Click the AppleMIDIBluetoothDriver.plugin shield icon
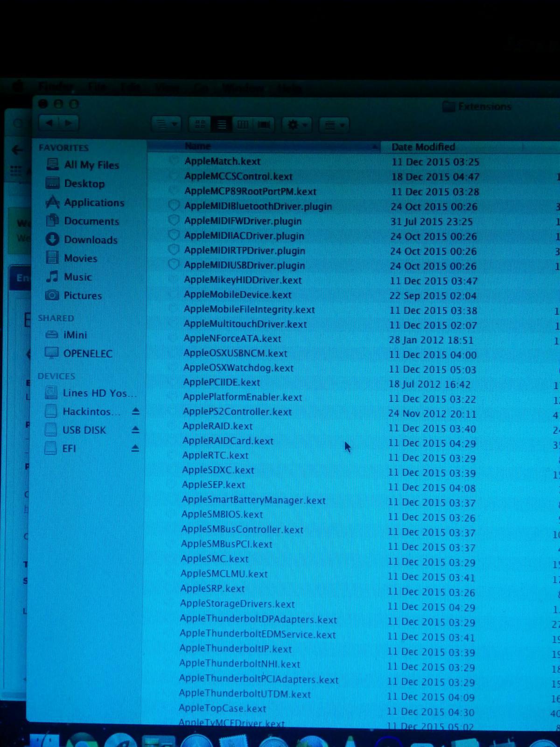This screenshot has height=747, width=560. click(174, 205)
